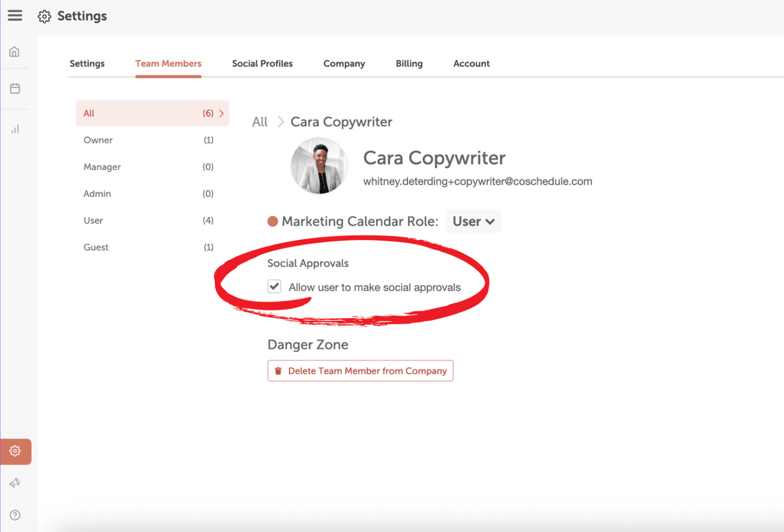
Task: Open the Help question mark icon
Action: tap(15, 515)
